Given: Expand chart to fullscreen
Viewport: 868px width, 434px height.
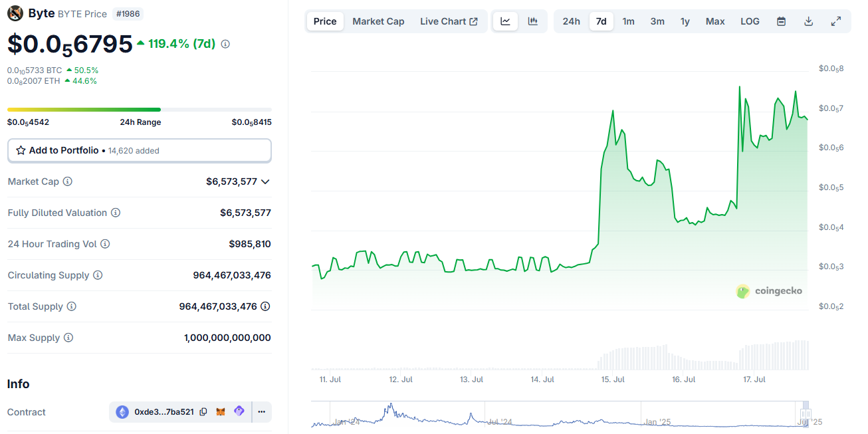Looking at the screenshot, I should coord(836,21).
